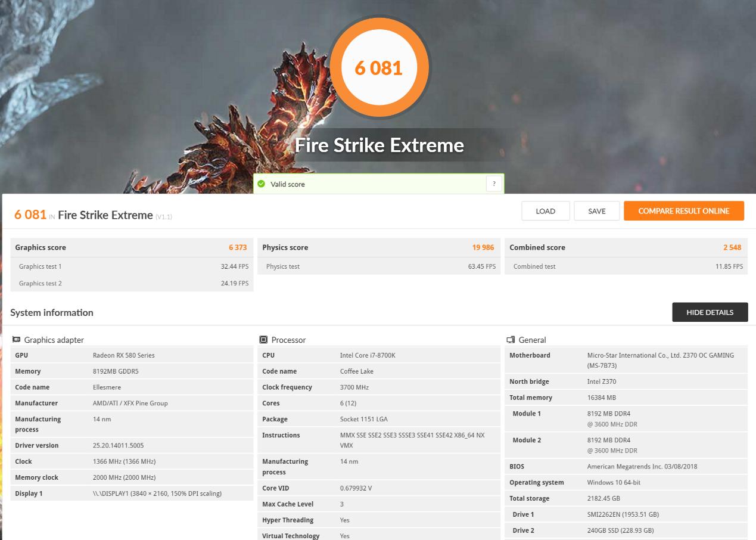Select driver version 25.20.14011.5005

[118, 446]
